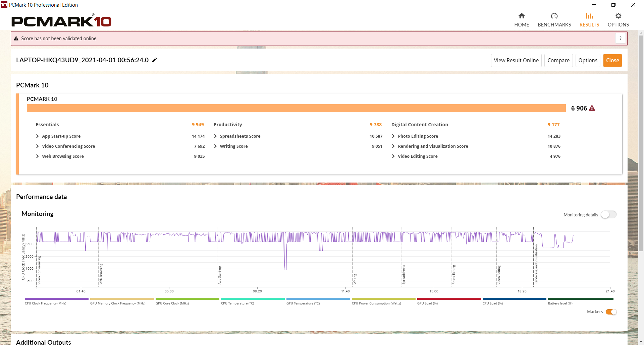Edit result name with the pencil icon

(154, 60)
